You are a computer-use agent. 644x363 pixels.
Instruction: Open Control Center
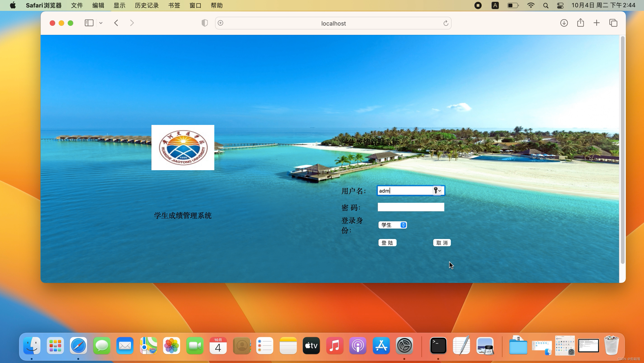(560, 5)
